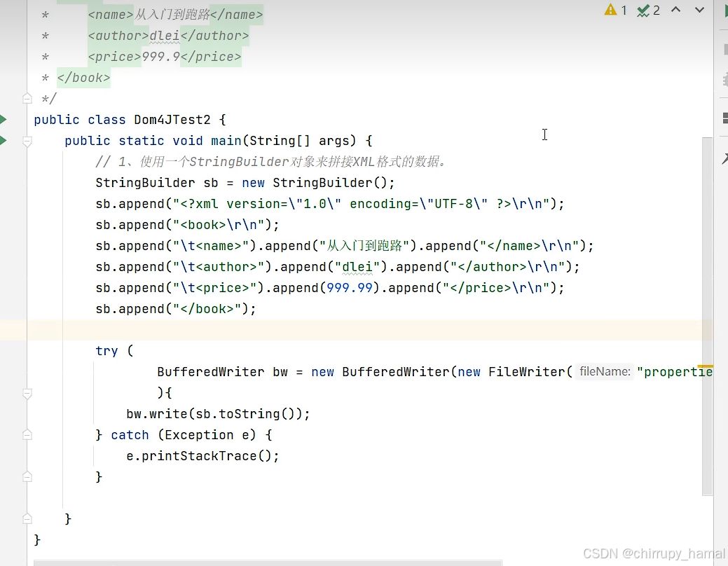The image size is (728, 566).
Task: Click the 'sb.append("</book>");' line
Action: pyautogui.click(x=176, y=309)
